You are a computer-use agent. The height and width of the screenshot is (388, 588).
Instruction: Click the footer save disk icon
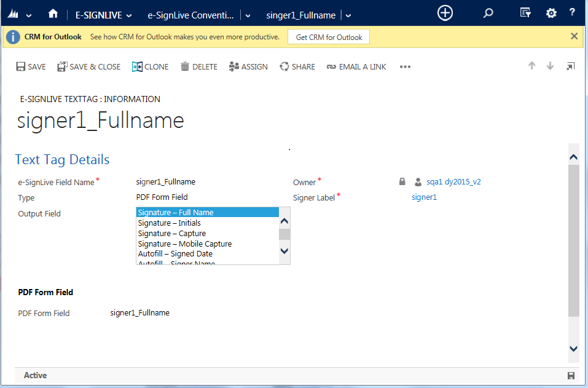(571, 376)
